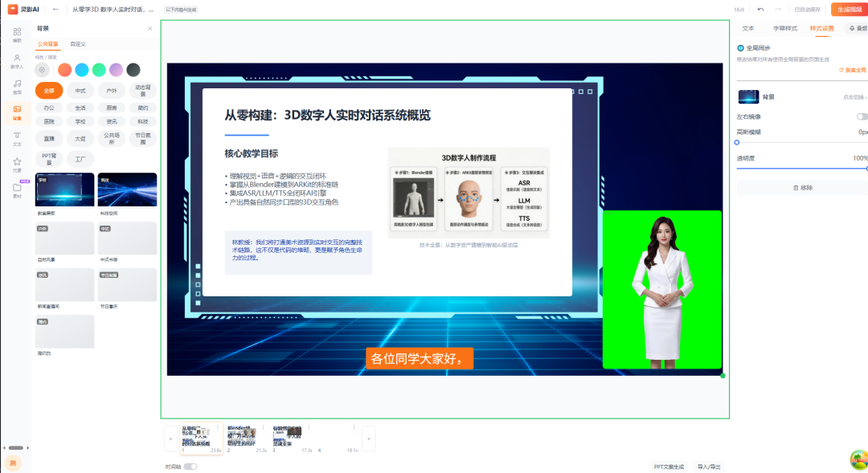868x473 pixels.
Task: Add a scene before slide 1
Action: (170, 438)
